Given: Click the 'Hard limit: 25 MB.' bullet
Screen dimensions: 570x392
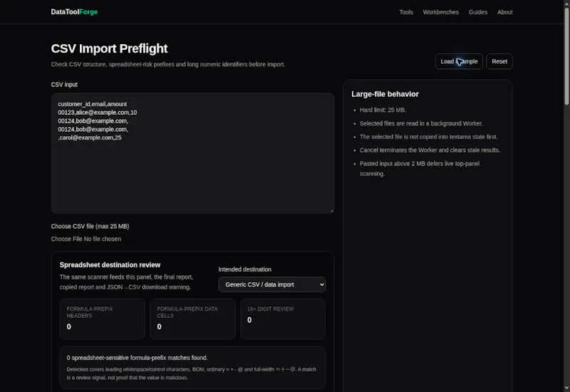Looking at the screenshot, I should pyautogui.click(x=383, y=110).
